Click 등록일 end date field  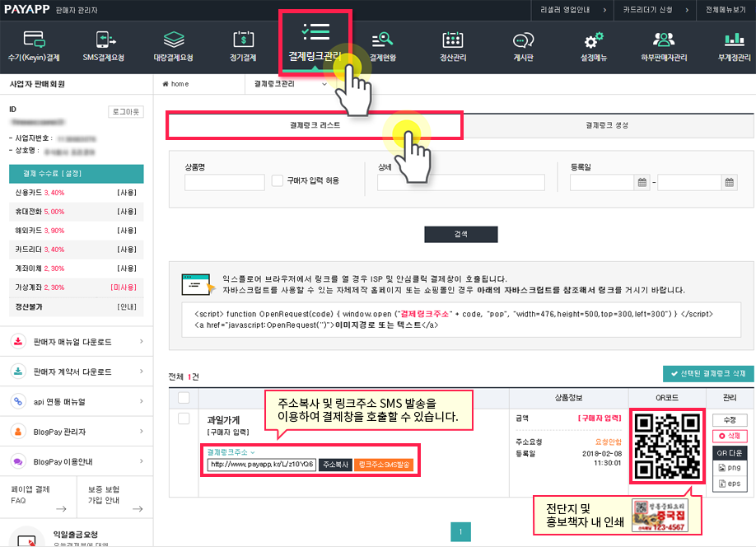(689, 182)
